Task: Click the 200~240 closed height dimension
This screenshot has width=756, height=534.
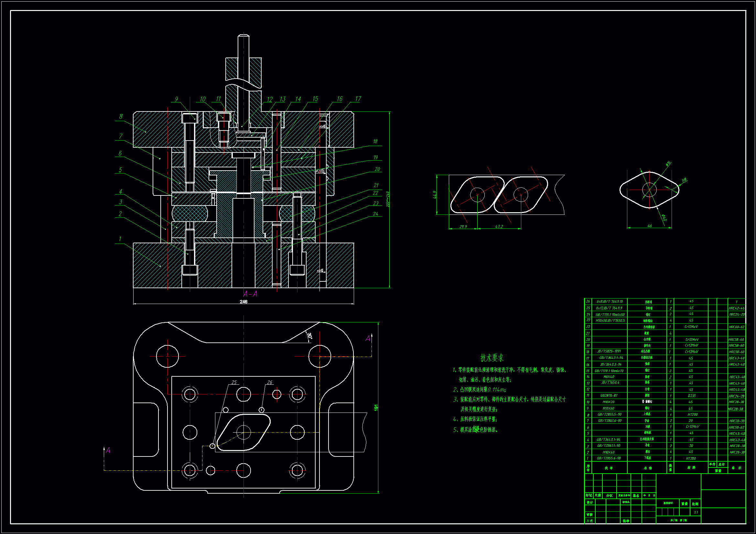Action: tap(388, 199)
